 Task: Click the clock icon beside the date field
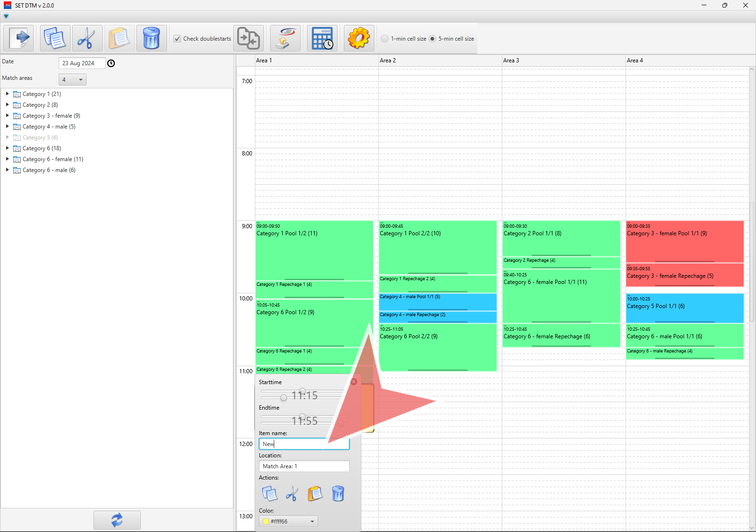click(111, 63)
